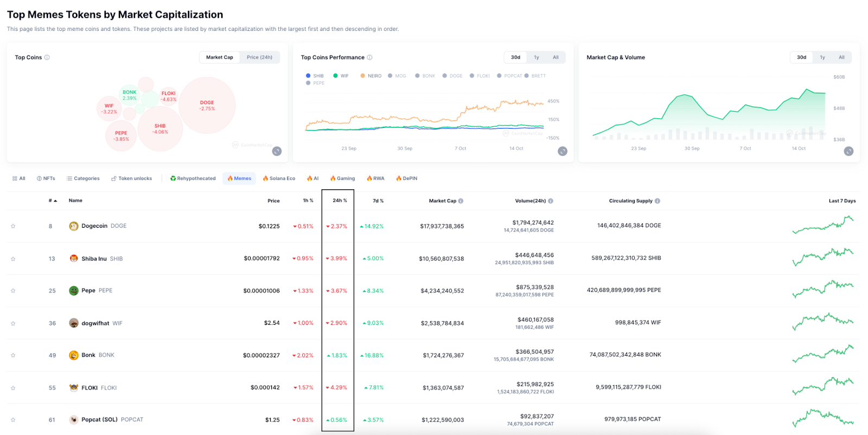Click the Shiba Inu coin logo
This screenshot has width=868, height=435.
pyautogui.click(x=74, y=259)
